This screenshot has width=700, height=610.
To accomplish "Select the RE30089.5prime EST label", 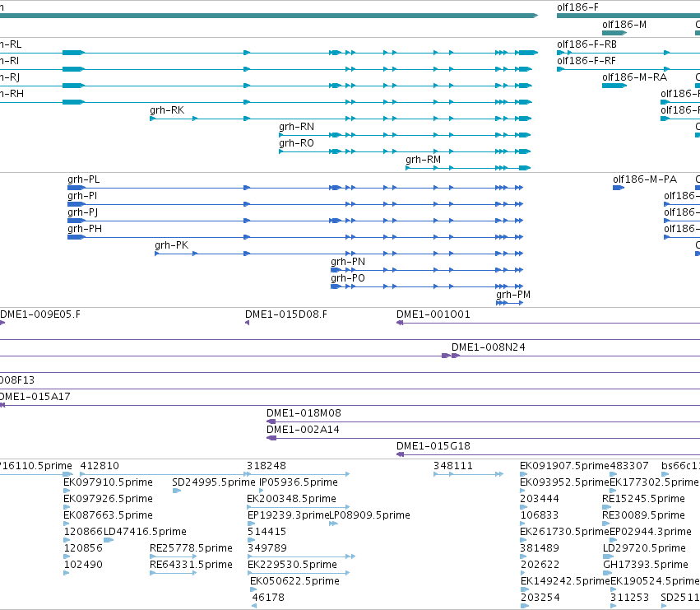I will (643, 515).
